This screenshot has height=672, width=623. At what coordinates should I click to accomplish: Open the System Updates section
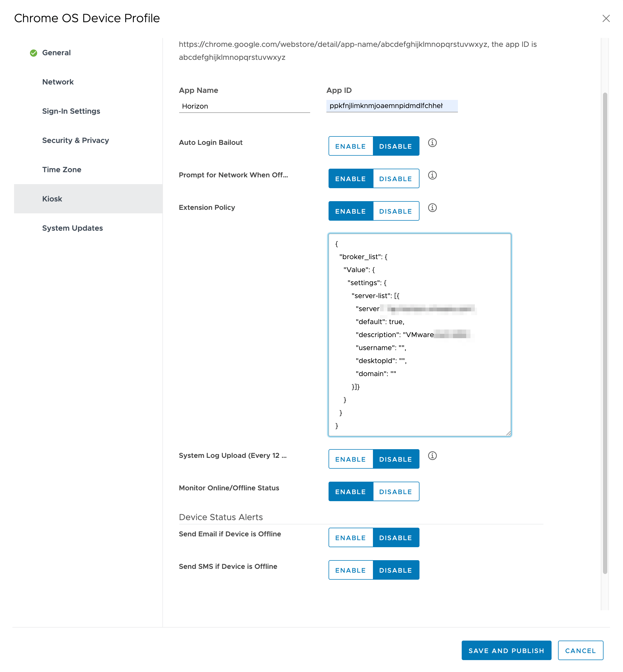point(88,228)
